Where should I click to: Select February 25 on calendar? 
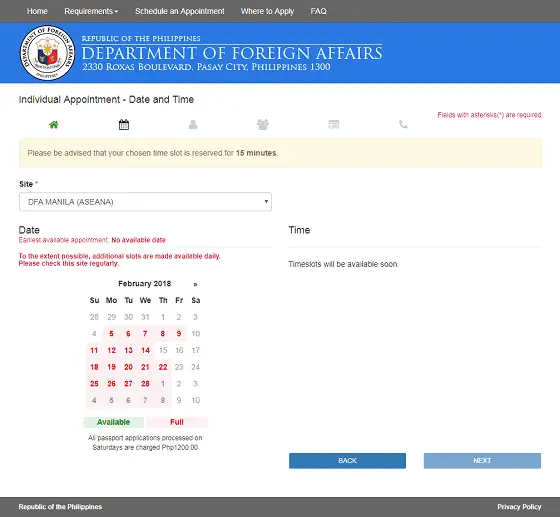click(x=94, y=384)
